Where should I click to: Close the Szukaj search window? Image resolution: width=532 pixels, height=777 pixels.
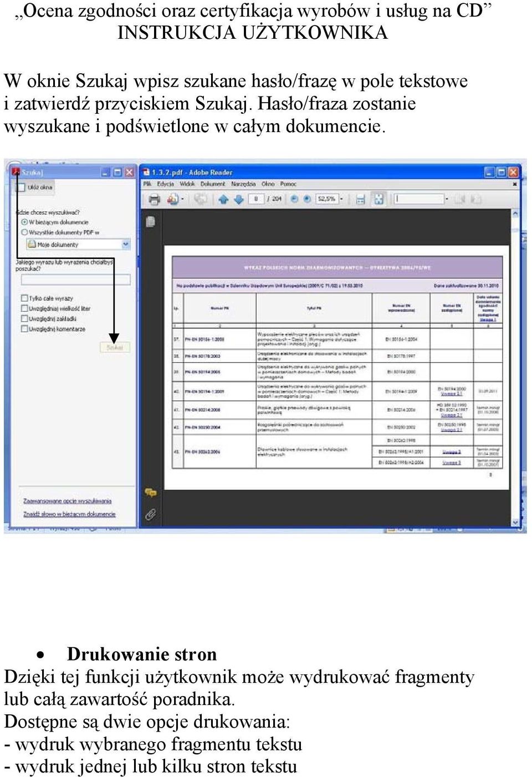[129, 172]
